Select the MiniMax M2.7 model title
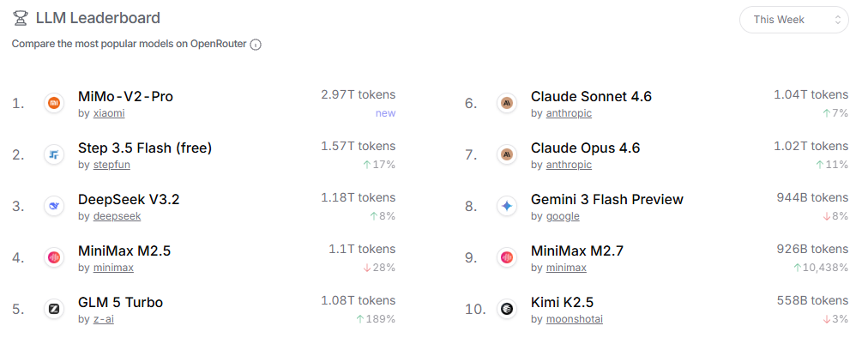Viewport: 868px width, 344px height. [x=577, y=251]
